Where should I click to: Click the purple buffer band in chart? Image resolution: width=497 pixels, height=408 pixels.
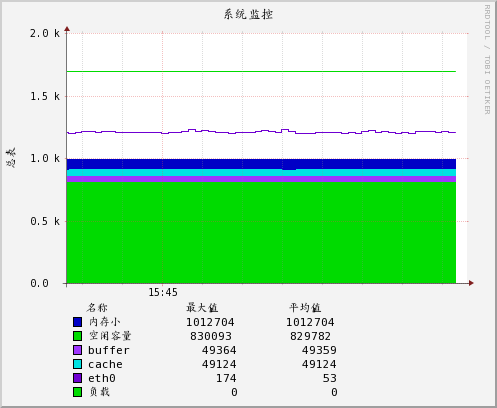(261, 179)
